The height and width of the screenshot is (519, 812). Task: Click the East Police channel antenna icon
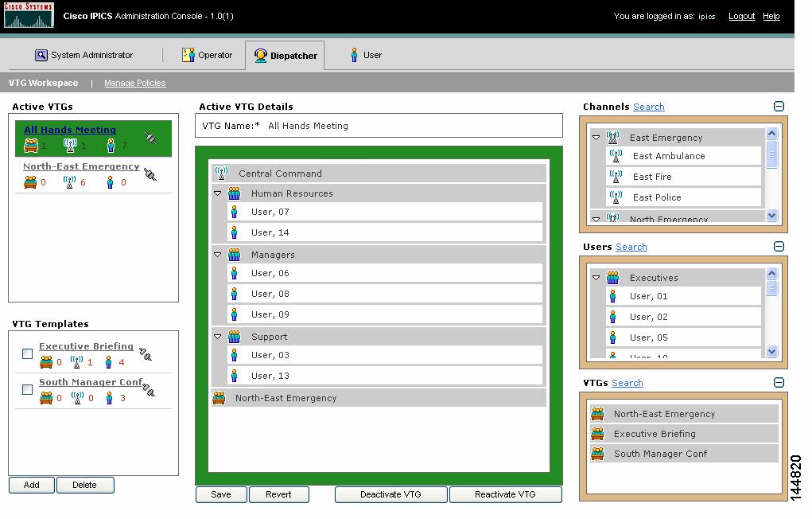[616, 197]
